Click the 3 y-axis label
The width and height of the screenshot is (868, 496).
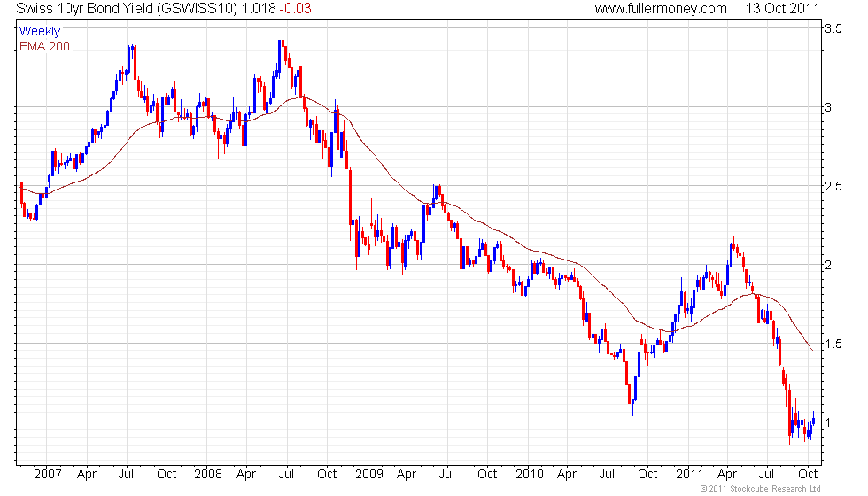click(x=828, y=107)
